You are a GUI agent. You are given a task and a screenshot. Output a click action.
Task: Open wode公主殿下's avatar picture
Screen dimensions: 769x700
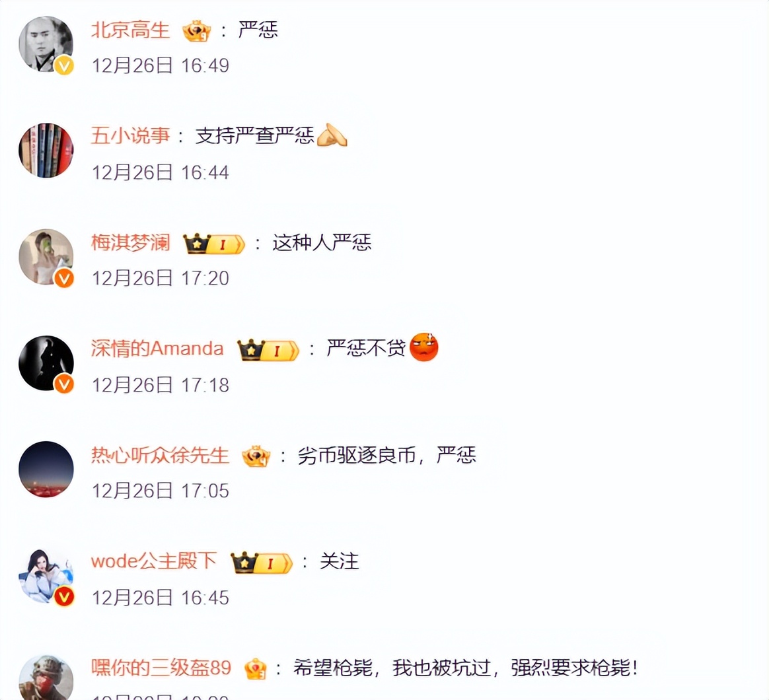click(x=46, y=576)
